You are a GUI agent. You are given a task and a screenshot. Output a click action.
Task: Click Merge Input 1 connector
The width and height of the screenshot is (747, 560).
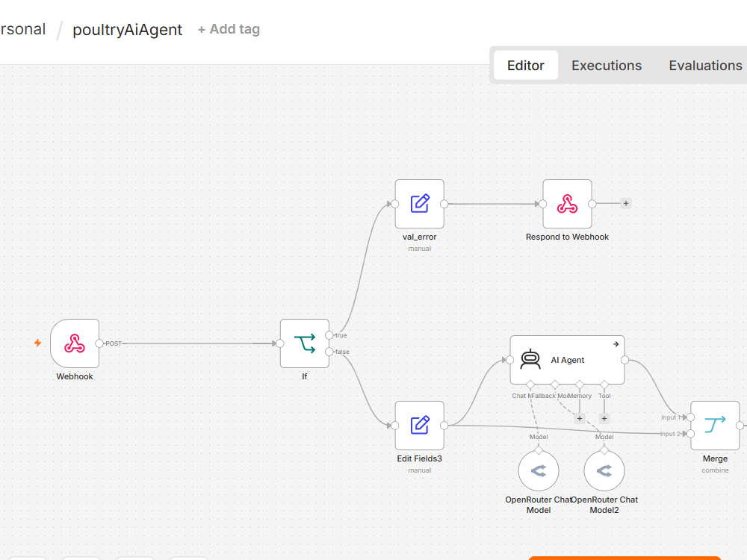(690, 417)
